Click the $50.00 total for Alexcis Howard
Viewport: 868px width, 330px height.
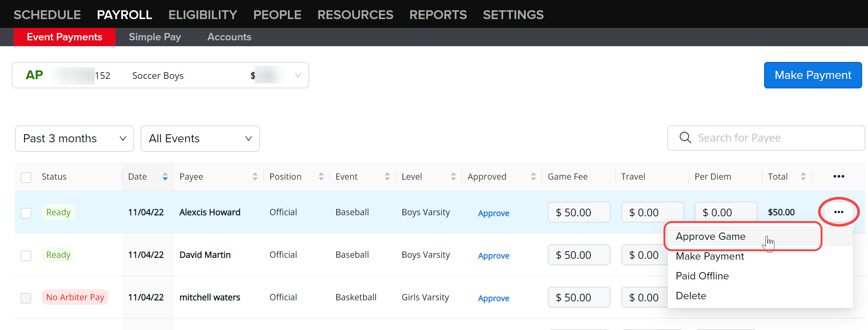(781, 212)
